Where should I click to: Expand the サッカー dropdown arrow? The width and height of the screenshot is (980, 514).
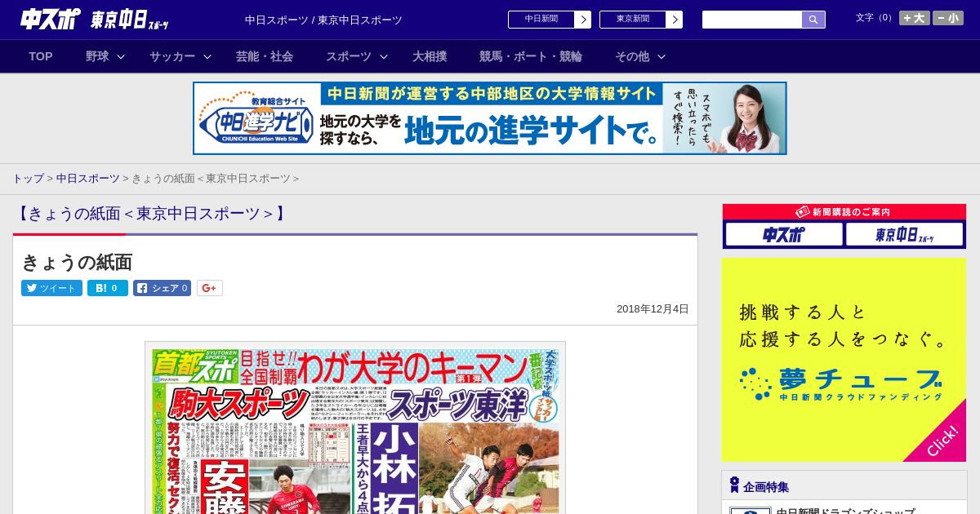[x=207, y=56]
